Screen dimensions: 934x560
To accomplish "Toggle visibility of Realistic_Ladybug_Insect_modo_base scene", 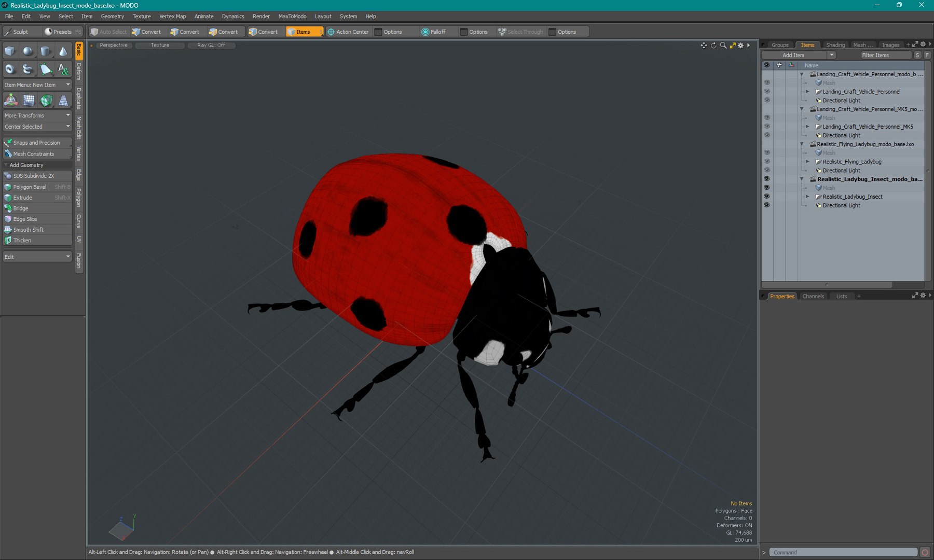I will coord(766,179).
